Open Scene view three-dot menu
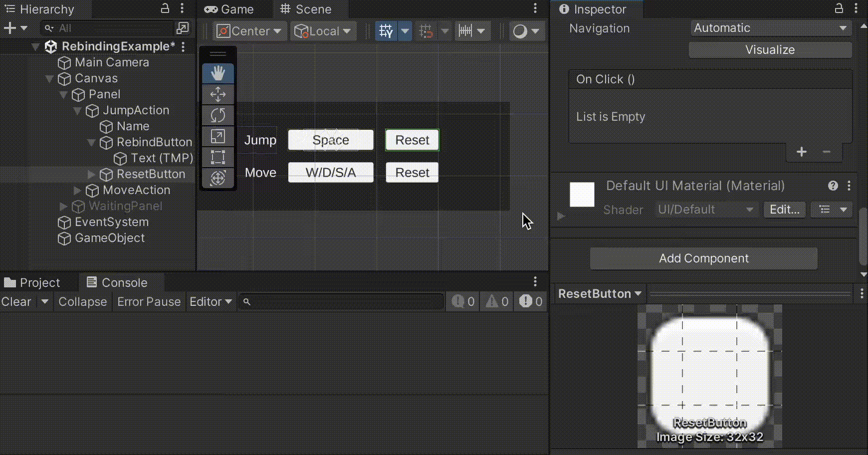 pyautogui.click(x=535, y=8)
